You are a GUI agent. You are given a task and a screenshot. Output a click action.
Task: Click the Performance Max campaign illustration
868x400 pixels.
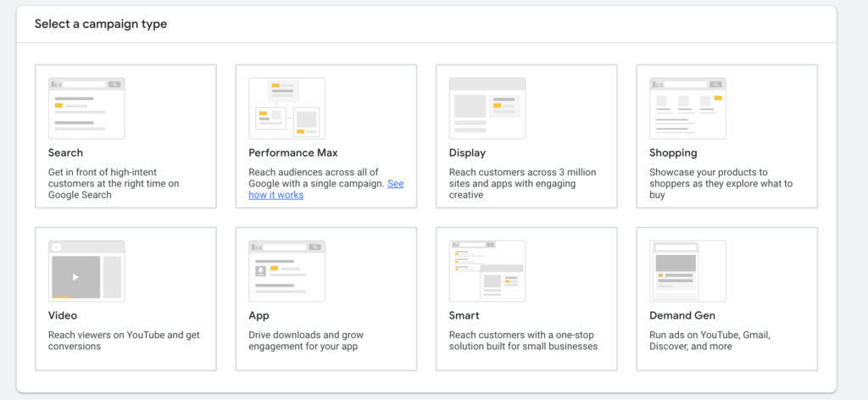(287, 108)
